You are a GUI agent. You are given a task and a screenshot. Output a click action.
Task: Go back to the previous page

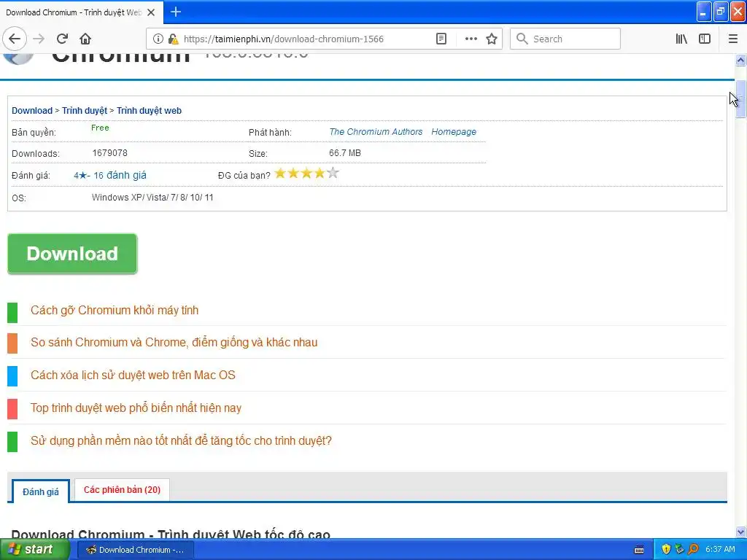tap(15, 39)
